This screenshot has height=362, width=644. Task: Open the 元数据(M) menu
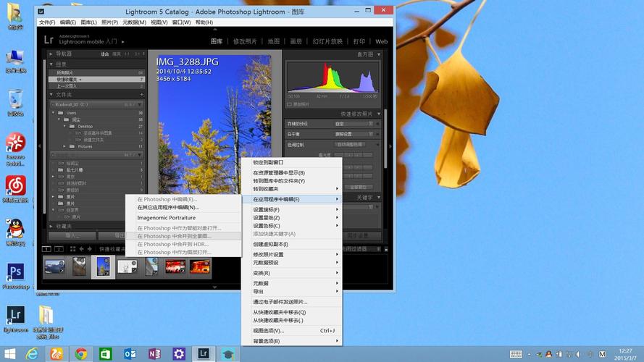tap(134, 22)
